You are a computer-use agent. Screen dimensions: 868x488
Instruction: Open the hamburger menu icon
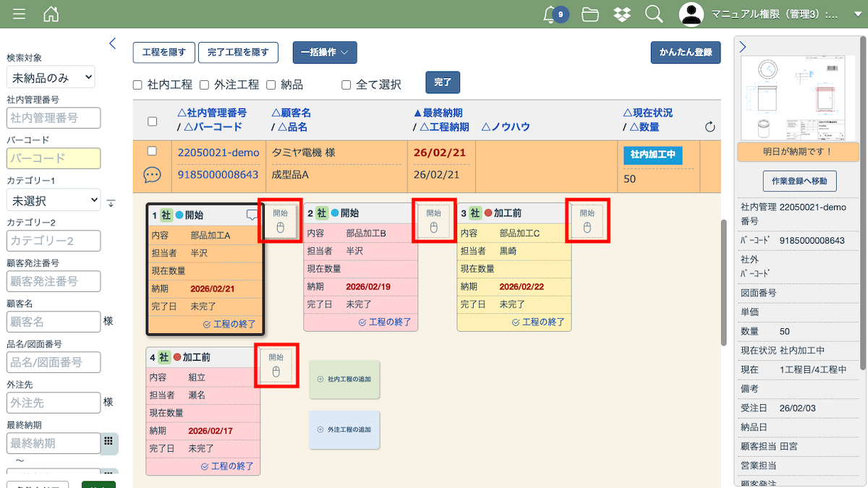(x=20, y=14)
